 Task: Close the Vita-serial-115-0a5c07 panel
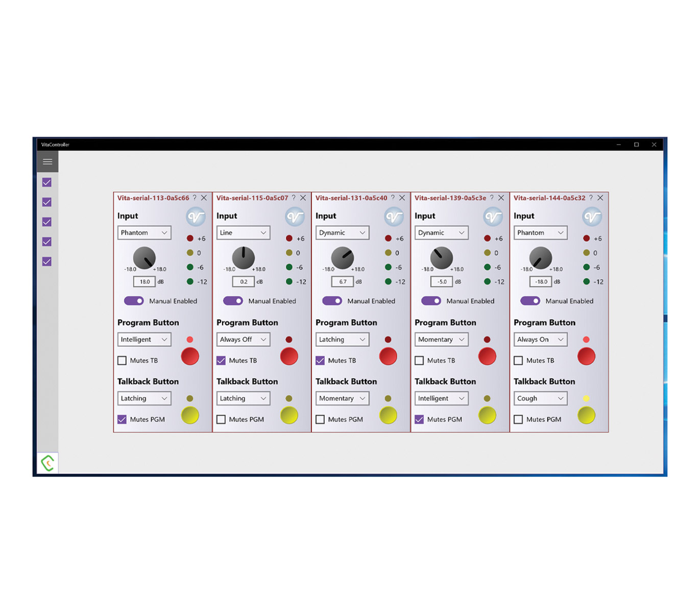(303, 198)
